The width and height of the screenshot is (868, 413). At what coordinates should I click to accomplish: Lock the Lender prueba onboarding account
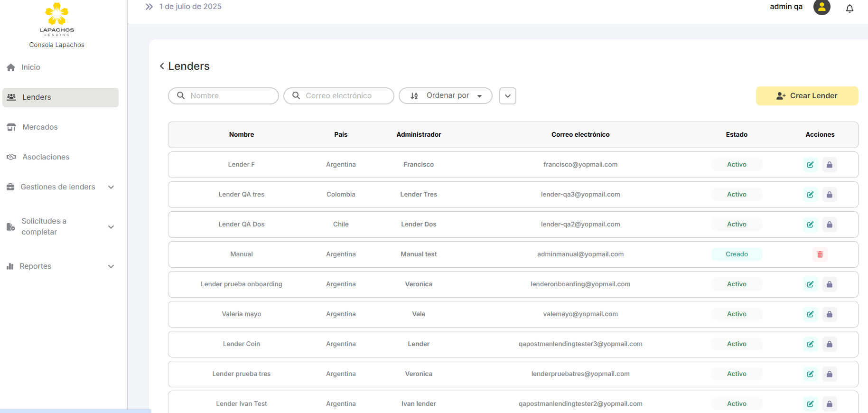point(829,284)
